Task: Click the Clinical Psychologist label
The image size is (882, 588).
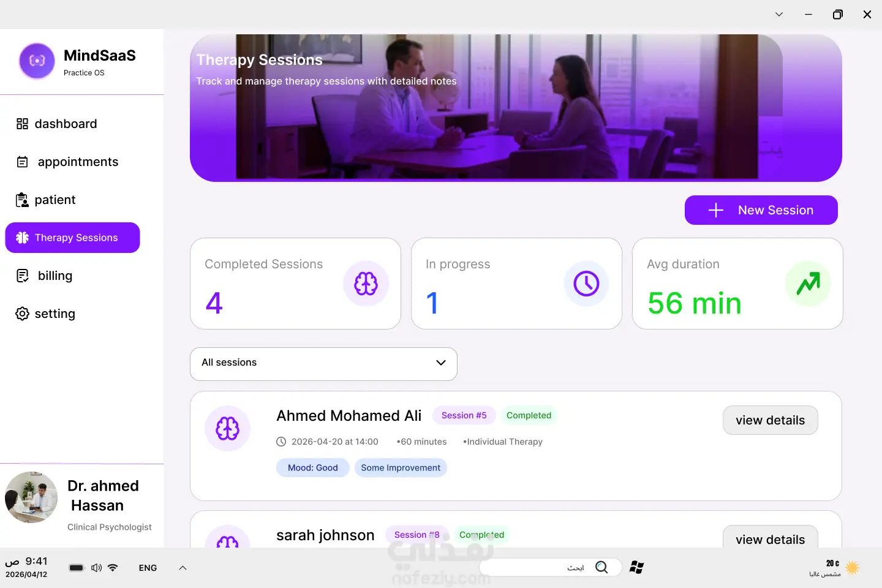Action: click(110, 527)
